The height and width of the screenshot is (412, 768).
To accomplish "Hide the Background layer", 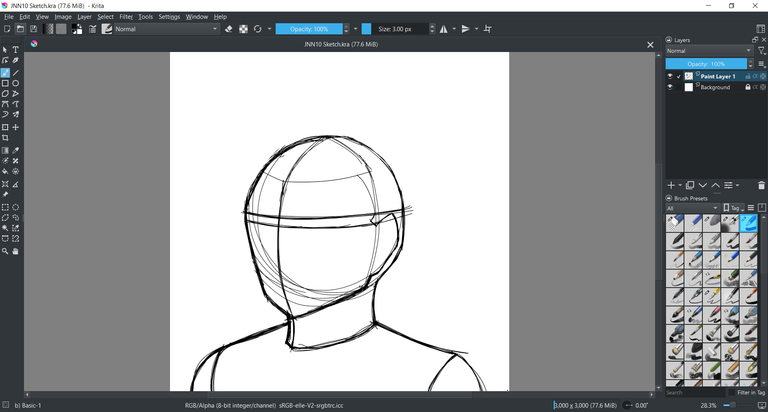I will point(670,87).
